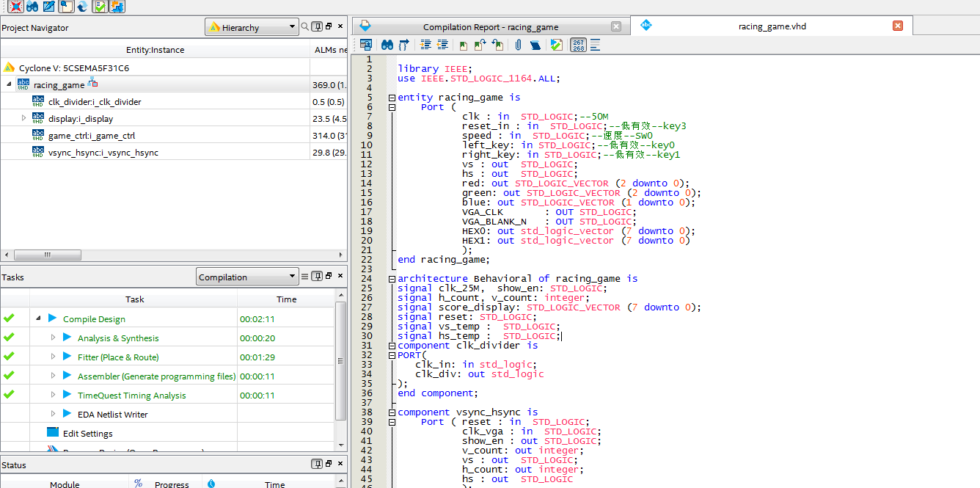This screenshot has height=488, width=980.
Task: Pin the Project Navigator panel
Action: click(317, 27)
